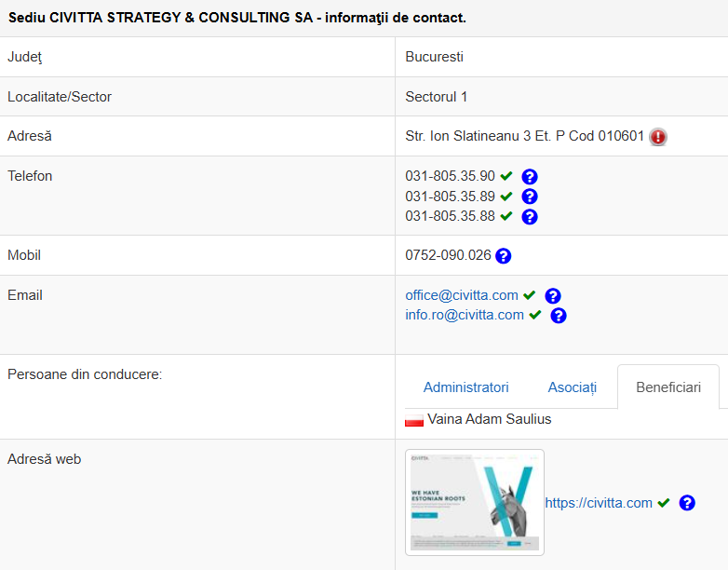The height and width of the screenshot is (570, 728).
Task: Click phone number 031-805.35.90
Action: [x=450, y=176]
